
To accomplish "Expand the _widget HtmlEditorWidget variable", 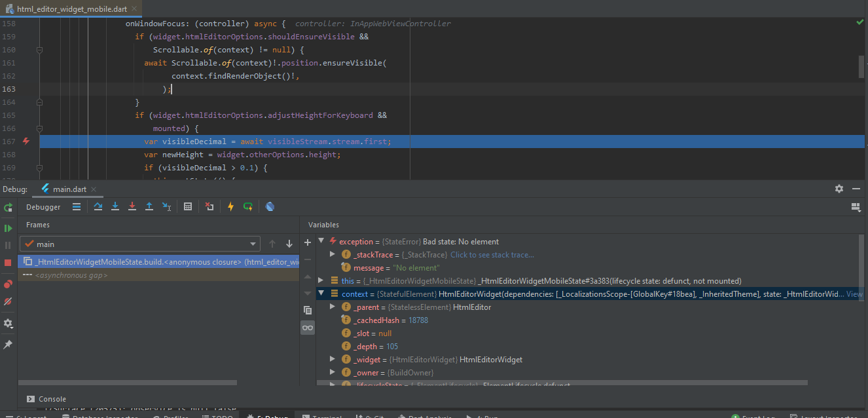I will point(332,359).
